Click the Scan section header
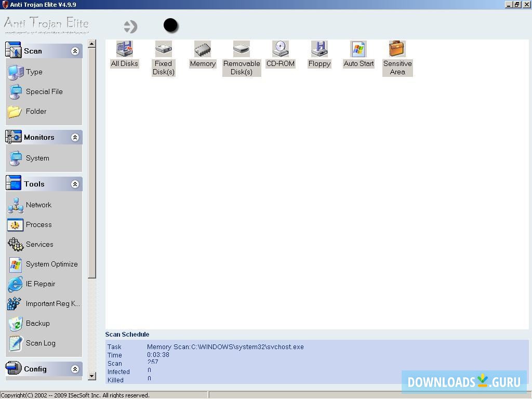 pos(44,51)
